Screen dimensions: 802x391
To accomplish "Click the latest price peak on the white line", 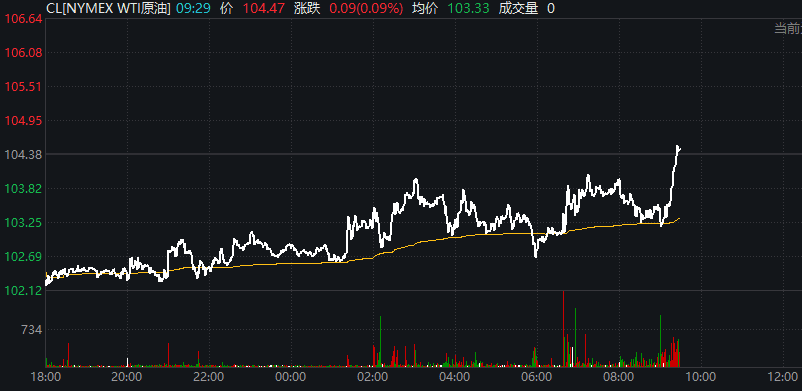I will click(x=678, y=147).
